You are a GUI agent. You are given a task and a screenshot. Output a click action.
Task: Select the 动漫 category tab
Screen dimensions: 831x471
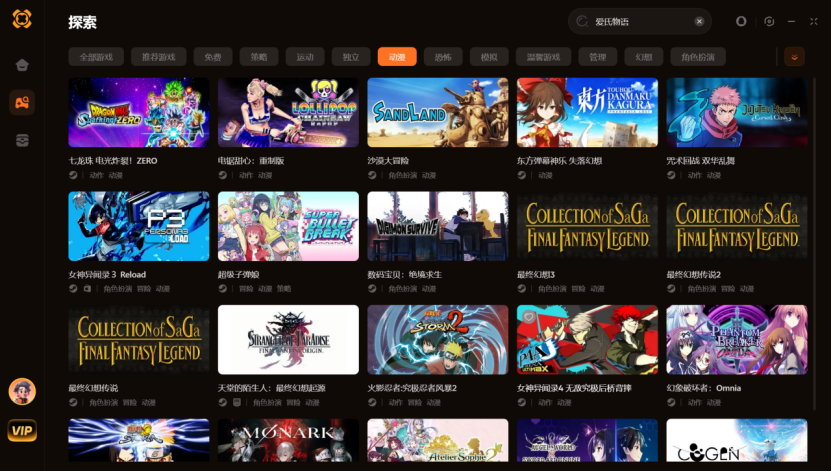397,57
